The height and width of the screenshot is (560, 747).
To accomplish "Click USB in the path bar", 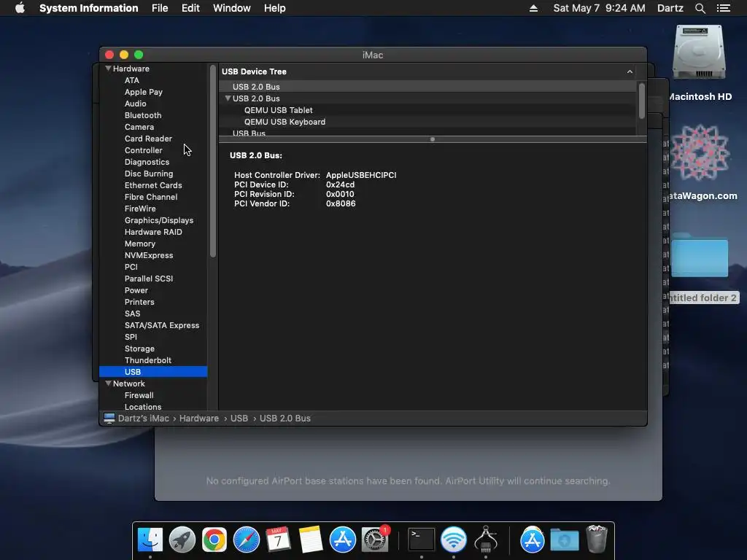I will coord(239,418).
